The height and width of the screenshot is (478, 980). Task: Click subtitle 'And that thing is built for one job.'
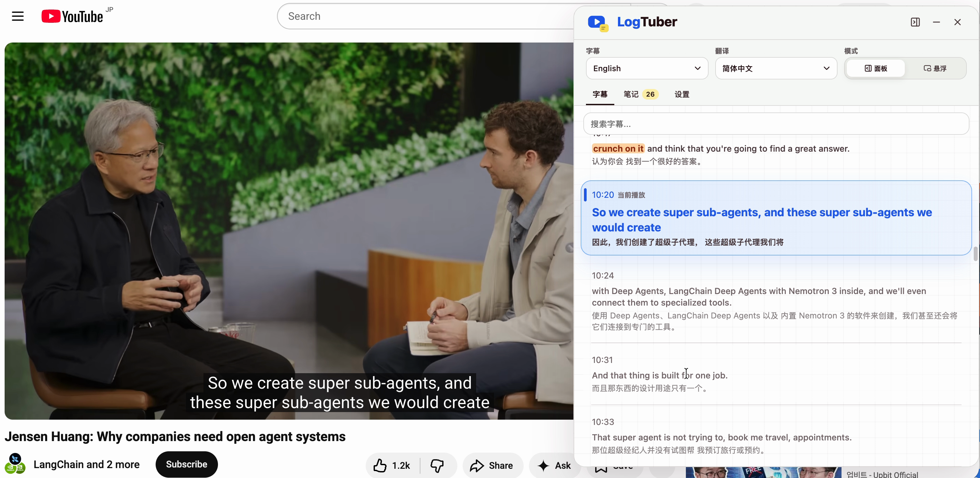point(659,375)
